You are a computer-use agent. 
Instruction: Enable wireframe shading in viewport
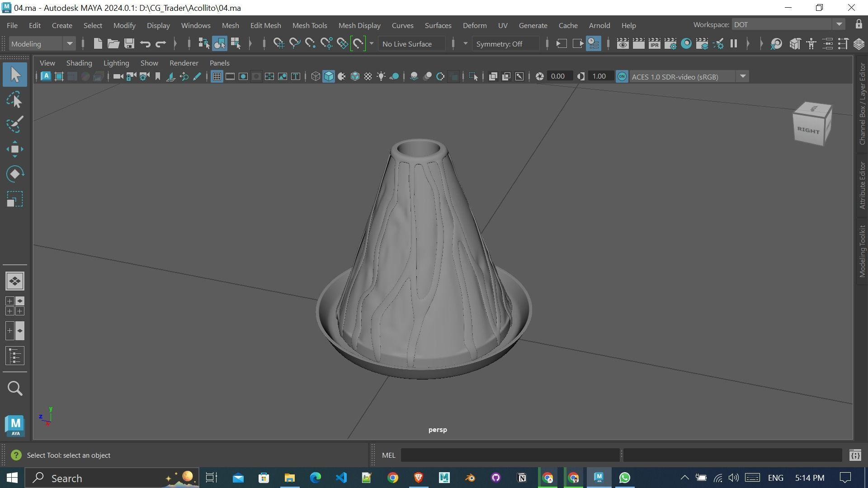(x=316, y=76)
